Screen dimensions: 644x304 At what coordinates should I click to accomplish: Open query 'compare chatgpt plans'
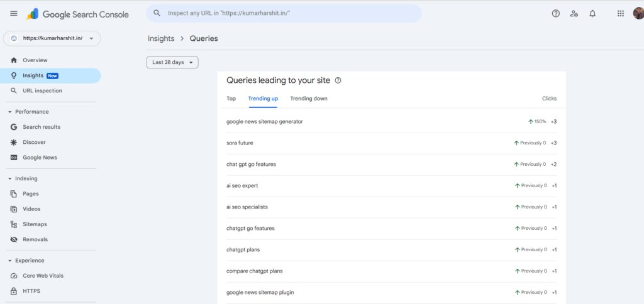tap(255, 271)
